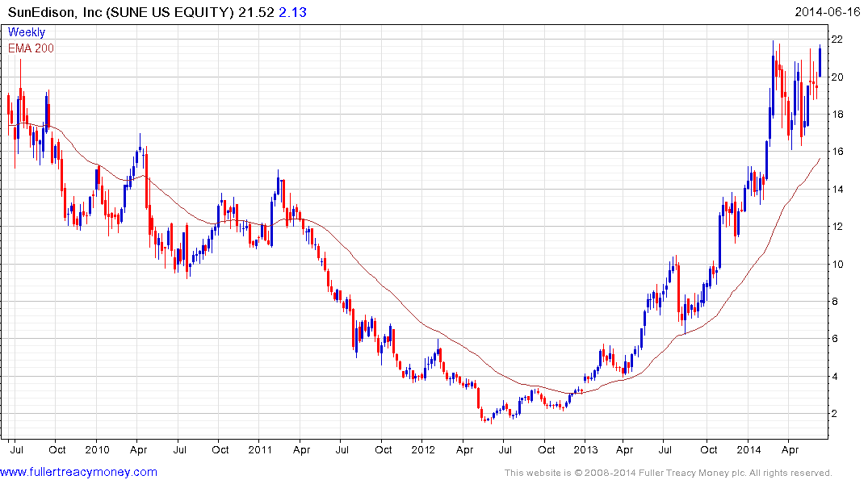Viewport: 868px width, 484px height.
Task: Click the 2011 year axis label
Action: tap(260, 449)
